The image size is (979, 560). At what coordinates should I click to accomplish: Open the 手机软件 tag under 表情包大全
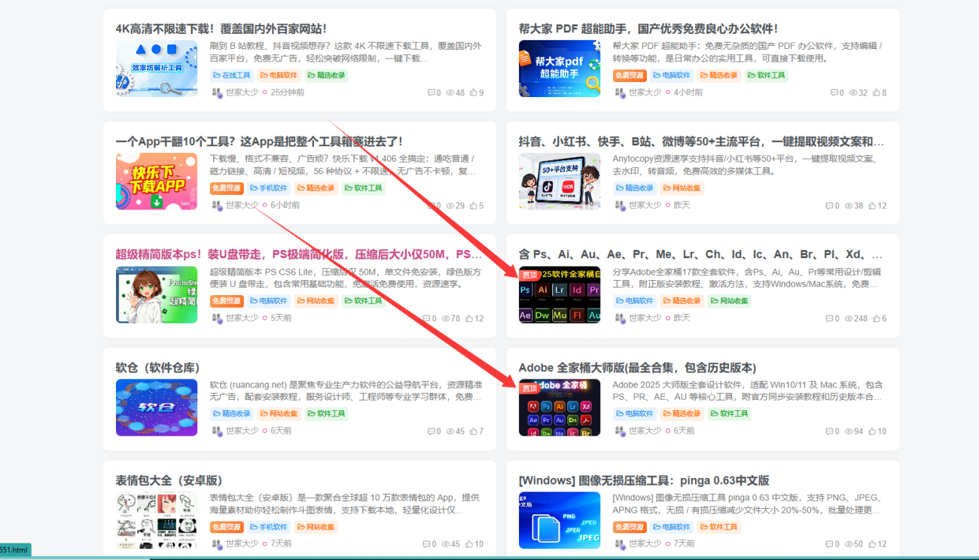point(269,527)
